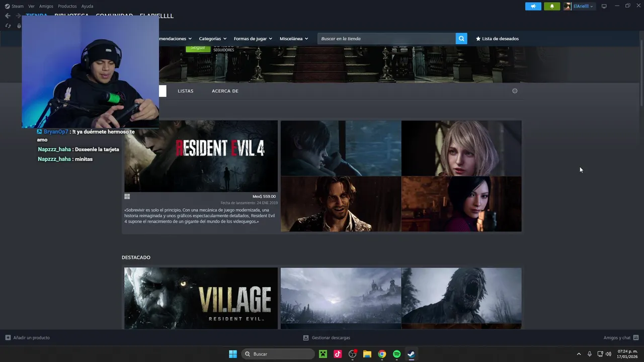This screenshot has height=362, width=644.
Task: Open Amigos y chat panel
Action: [x=621, y=338]
